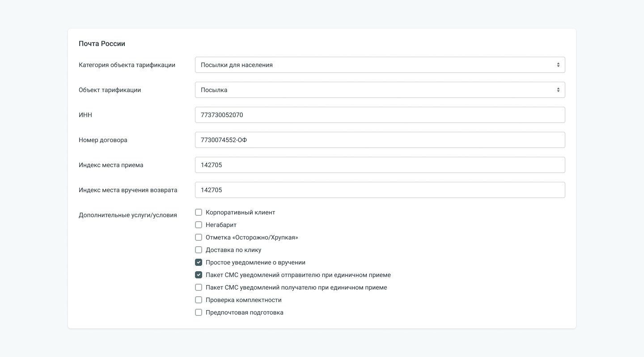644x357 pixels.
Task: Focus the Номер договора input field
Action: 380,140
